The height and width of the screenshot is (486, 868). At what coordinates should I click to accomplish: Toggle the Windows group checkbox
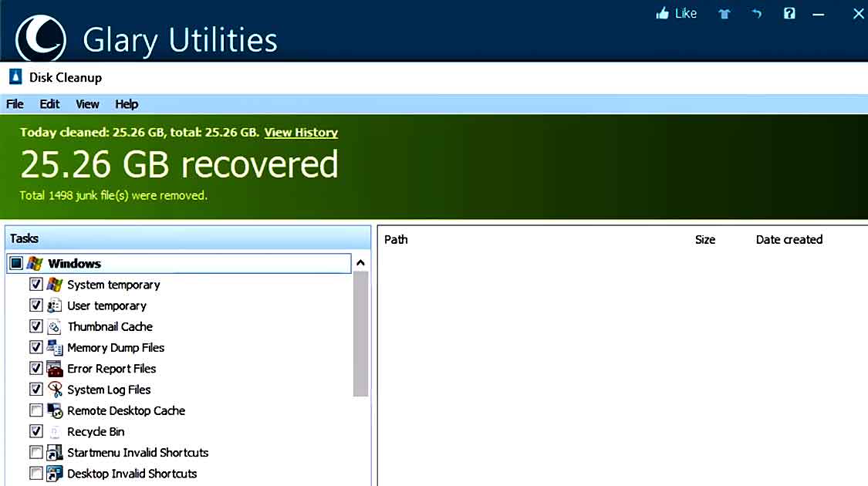pos(16,264)
